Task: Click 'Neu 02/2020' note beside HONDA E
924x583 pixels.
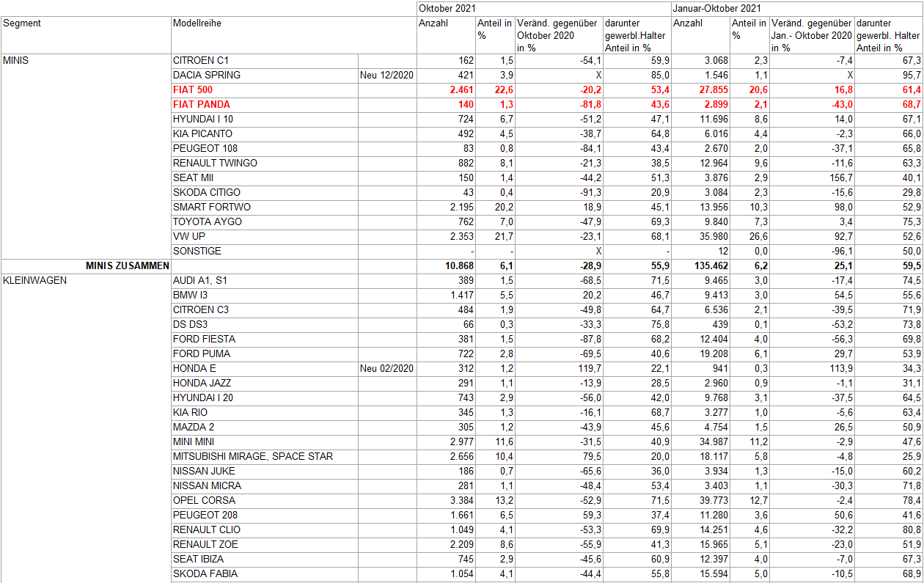Action: (386, 368)
